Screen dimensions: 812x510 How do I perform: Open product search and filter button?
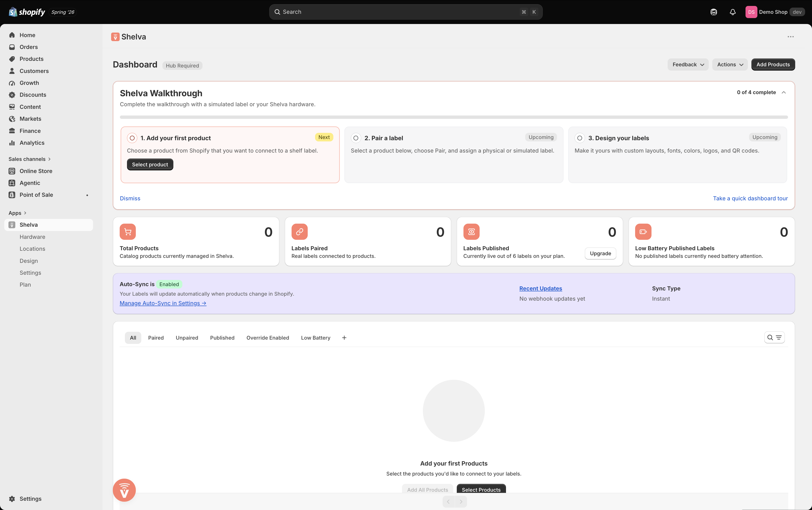click(x=774, y=337)
